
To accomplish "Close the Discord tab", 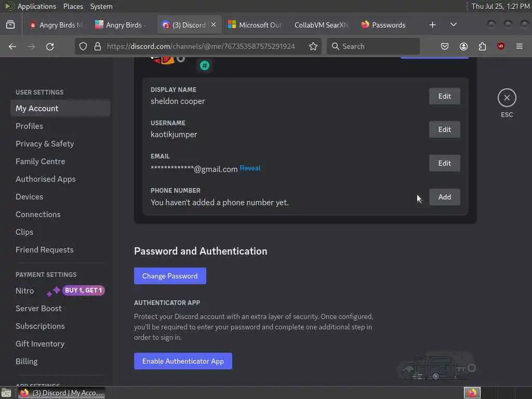I will tap(214, 25).
